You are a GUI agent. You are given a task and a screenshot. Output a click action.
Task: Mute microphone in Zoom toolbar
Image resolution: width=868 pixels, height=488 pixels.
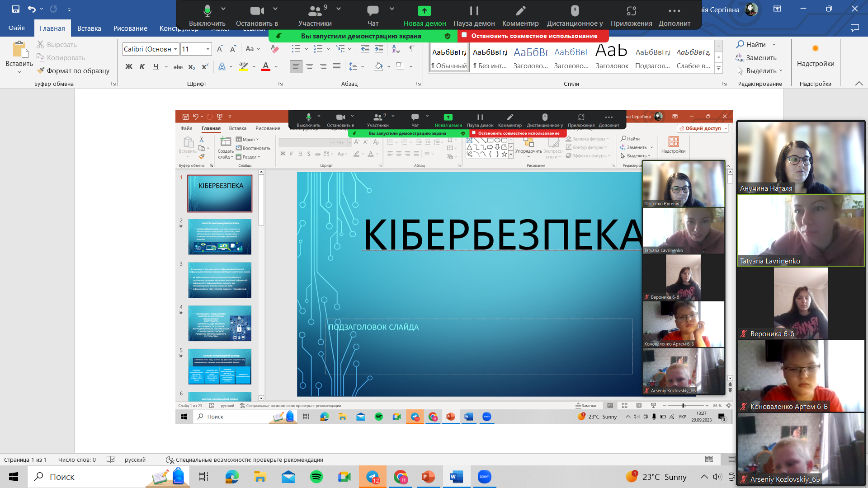tap(207, 16)
